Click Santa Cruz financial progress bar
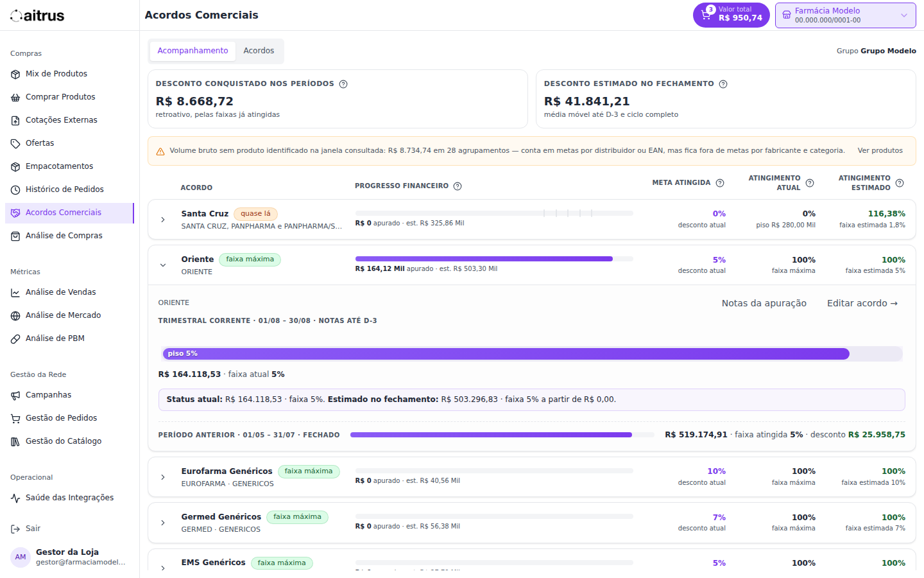Viewport: 924px width, 578px height. pyautogui.click(x=494, y=213)
